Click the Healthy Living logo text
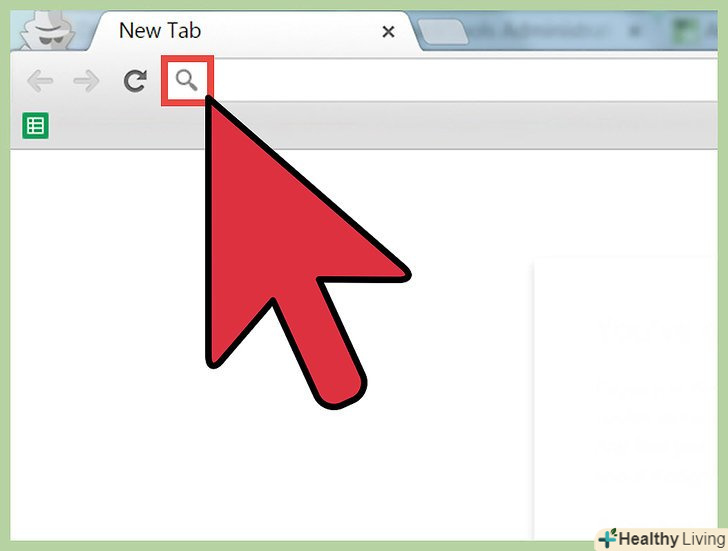 click(672, 539)
